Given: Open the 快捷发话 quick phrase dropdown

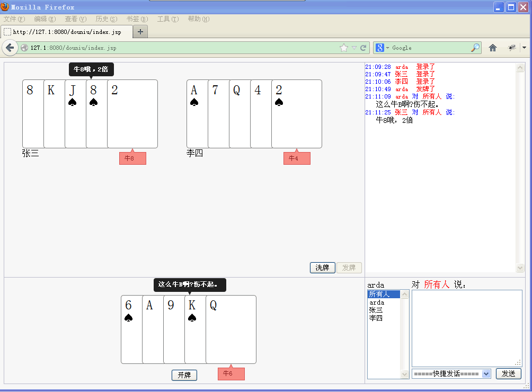Looking at the screenshot, I should [451, 373].
